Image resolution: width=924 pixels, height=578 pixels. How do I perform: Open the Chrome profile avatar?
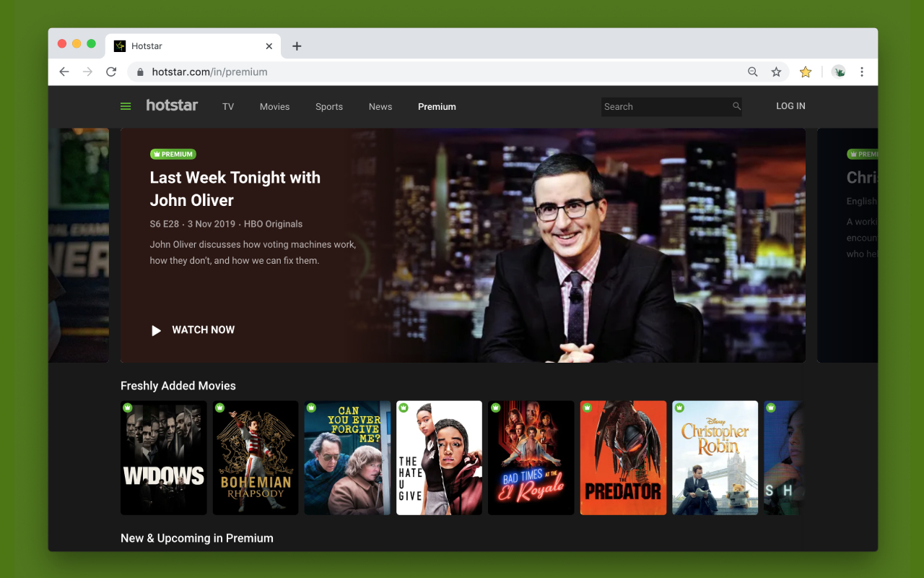(x=838, y=72)
